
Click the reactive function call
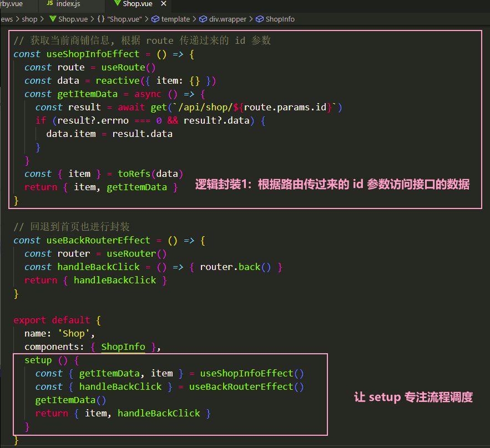118,80
